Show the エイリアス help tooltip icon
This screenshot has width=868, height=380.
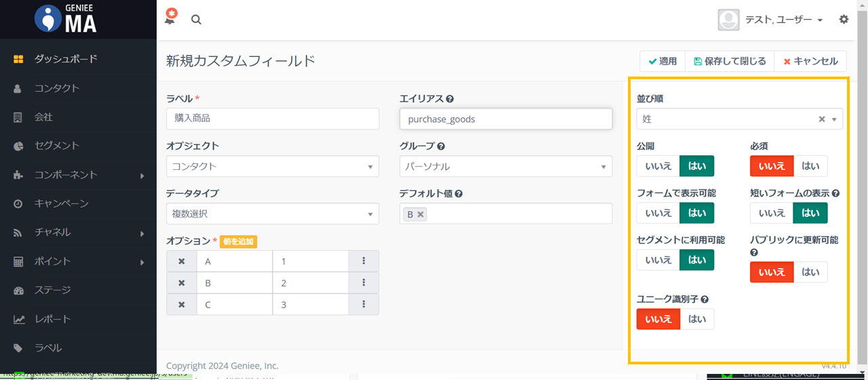click(450, 99)
